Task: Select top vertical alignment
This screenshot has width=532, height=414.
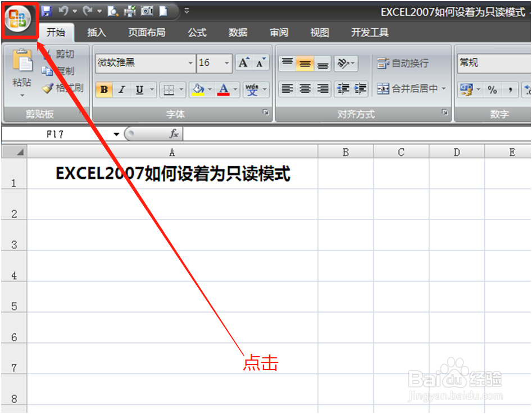Action: click(288, 63)
